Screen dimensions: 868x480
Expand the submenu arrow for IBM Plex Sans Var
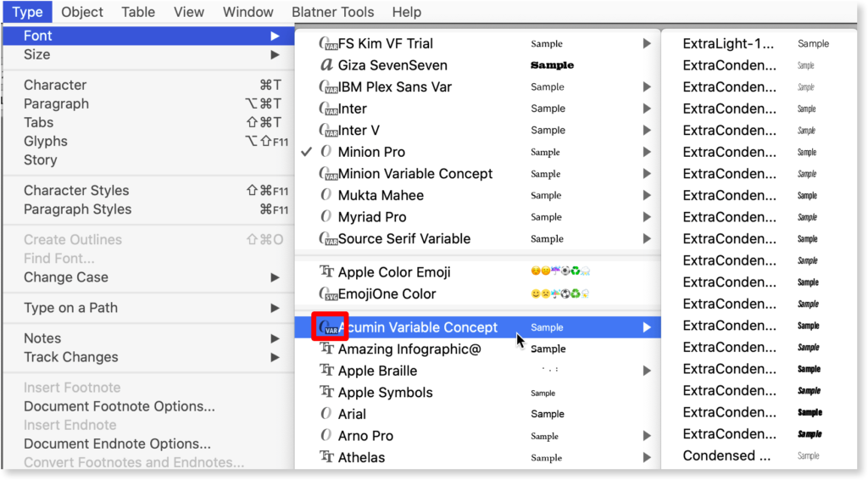(647, 87)
